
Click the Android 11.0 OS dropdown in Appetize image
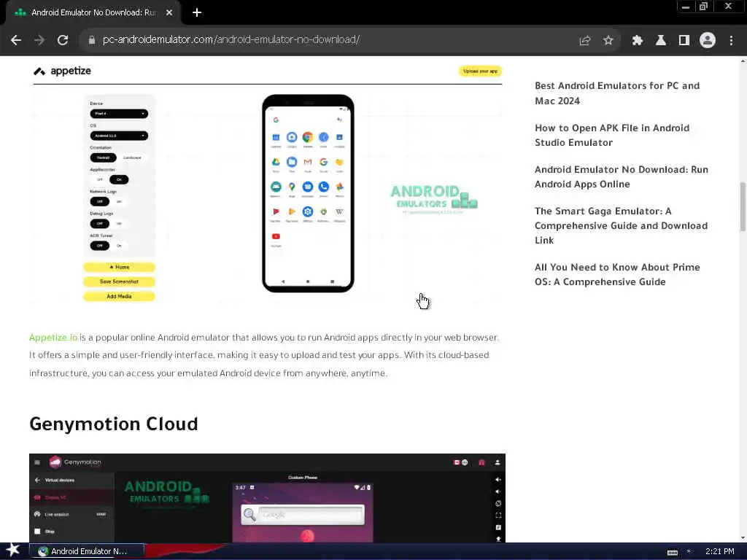coord(119,136)
